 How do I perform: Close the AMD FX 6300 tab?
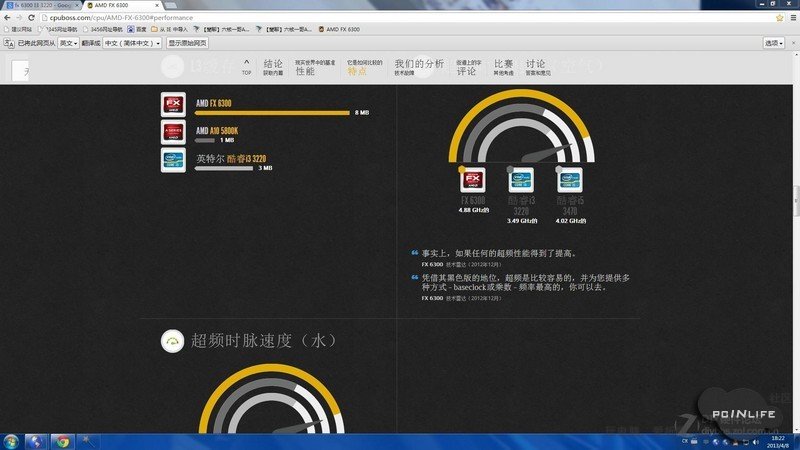point(157,5)
